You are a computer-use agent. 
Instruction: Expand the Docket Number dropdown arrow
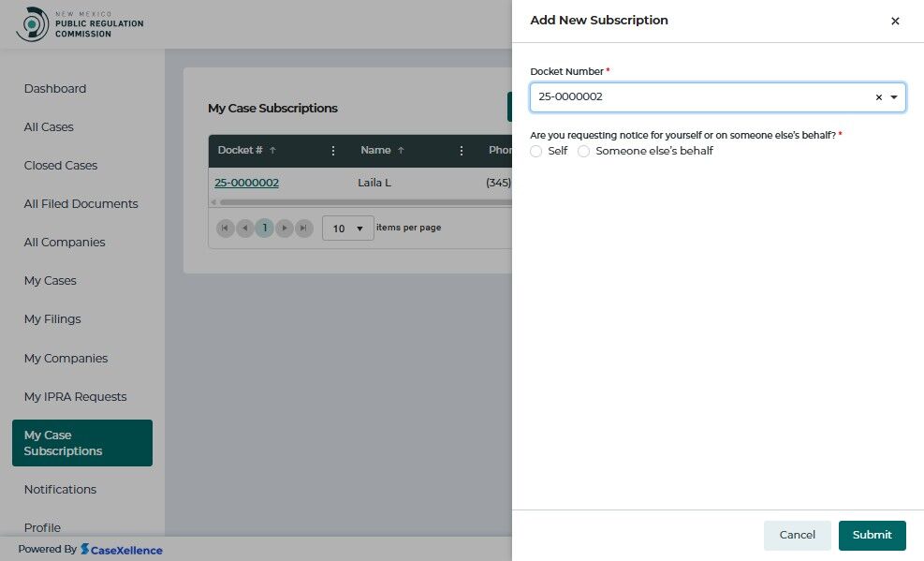tap(894, 97)
